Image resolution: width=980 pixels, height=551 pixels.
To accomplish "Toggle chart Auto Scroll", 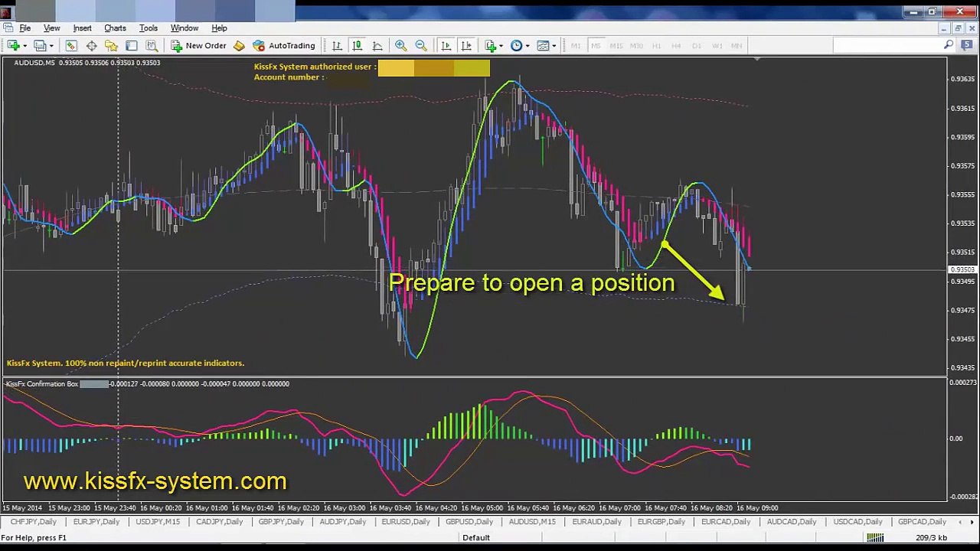I will point(446,46).
